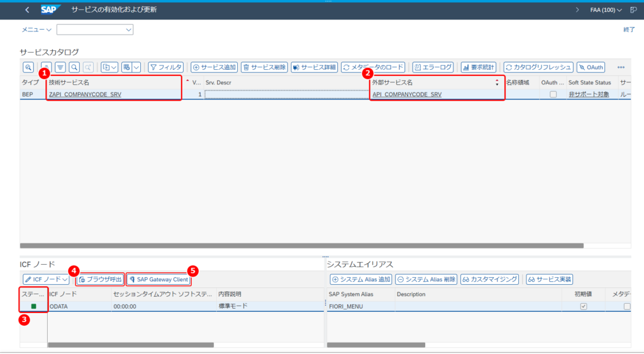Click service catalog horizontal scrollbar
Image resolution: width=644 pixels, height=354 pixels.
[x=301, y=246]
